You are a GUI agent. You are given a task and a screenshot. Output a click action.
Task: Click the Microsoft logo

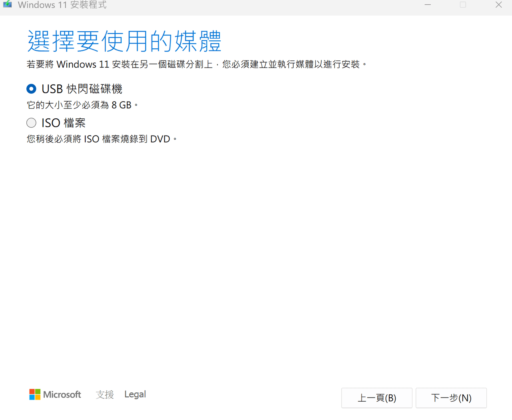55,395
